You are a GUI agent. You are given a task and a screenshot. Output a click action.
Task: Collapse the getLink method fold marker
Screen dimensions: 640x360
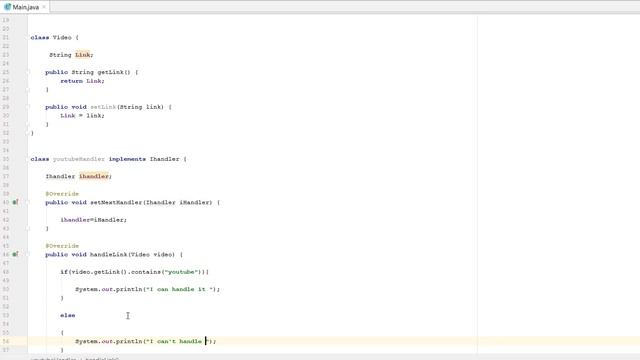[29, 72]
